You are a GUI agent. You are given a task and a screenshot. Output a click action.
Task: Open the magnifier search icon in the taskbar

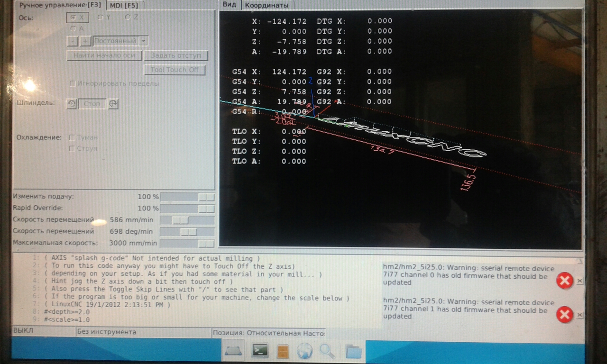point(327,351)
